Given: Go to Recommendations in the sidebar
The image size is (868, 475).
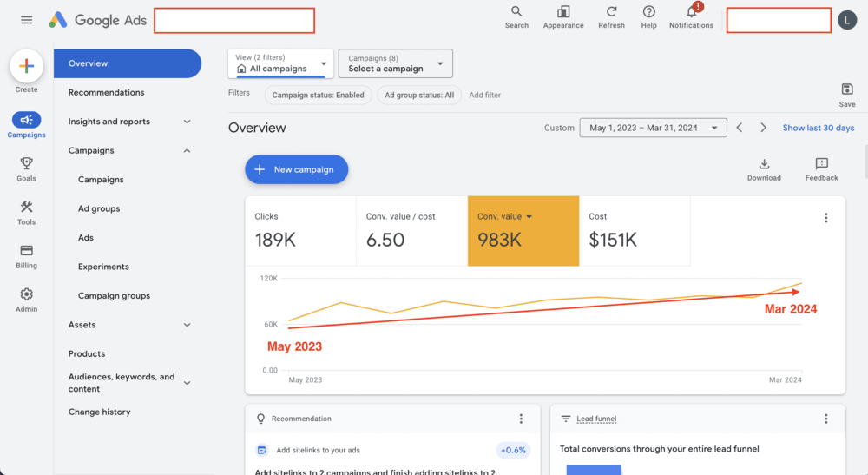Looking at the screenshot, I should [x=106, y=92].
